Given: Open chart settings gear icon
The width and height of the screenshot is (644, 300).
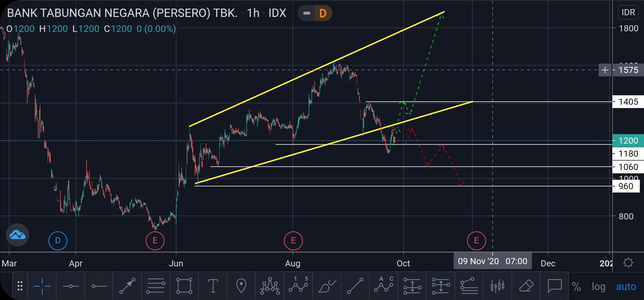Looking at the screenshot, I should click(628, 262).
